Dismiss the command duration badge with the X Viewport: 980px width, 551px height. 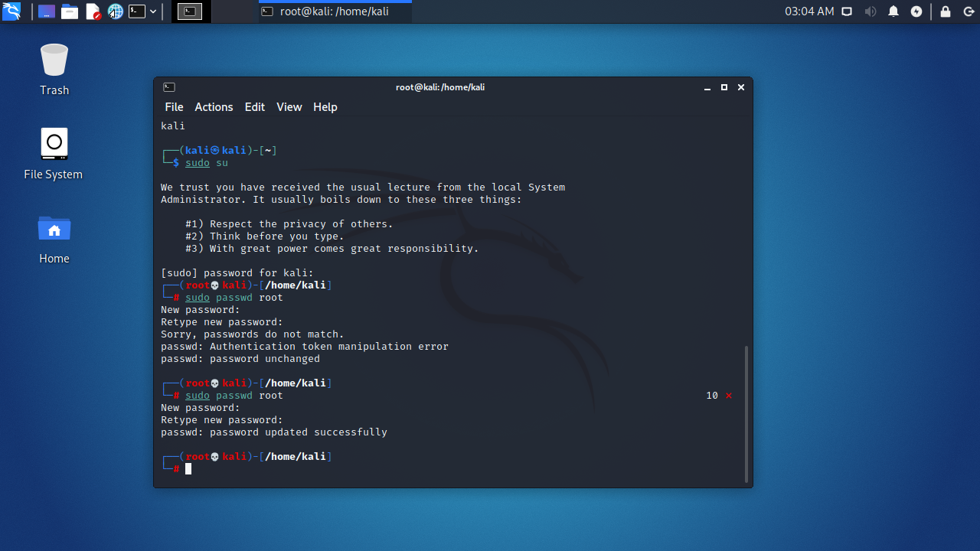click(729, 396)
